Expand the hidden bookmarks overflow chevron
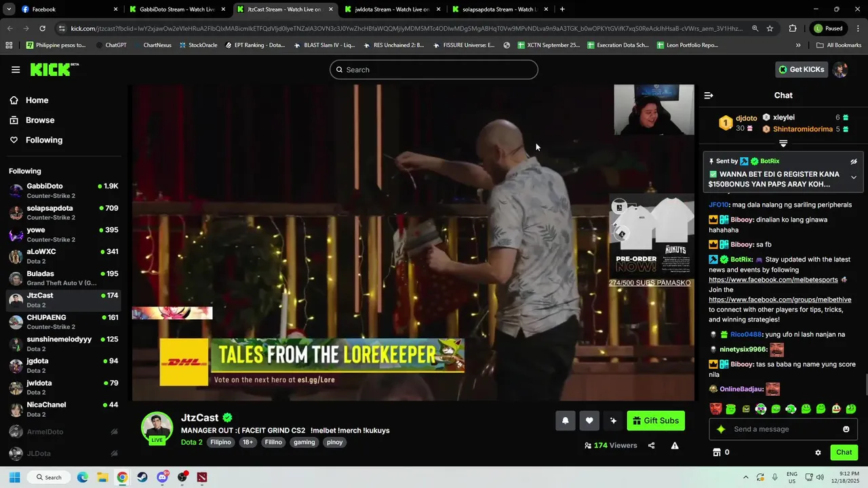The image size is (868, 488). point(798,45)
